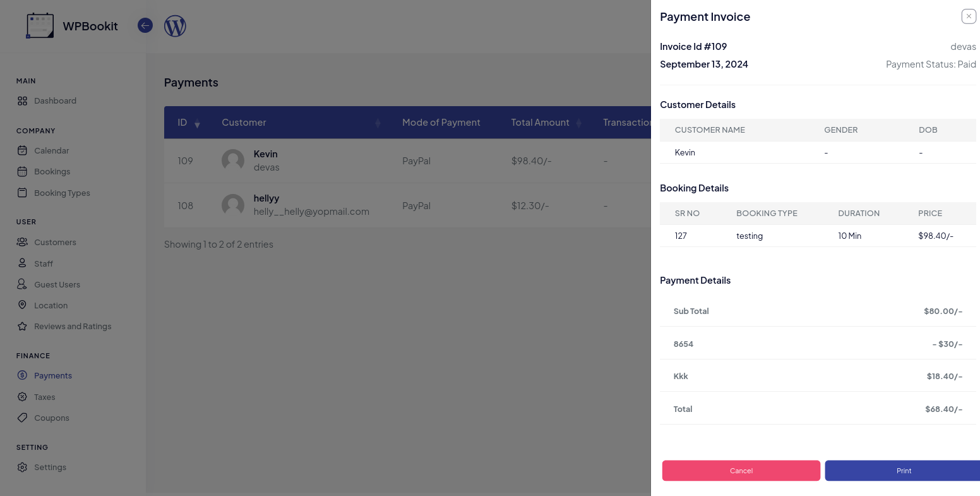980x496 pixels.
Task: Open the Taxes menu item
Action: [44, 397]
